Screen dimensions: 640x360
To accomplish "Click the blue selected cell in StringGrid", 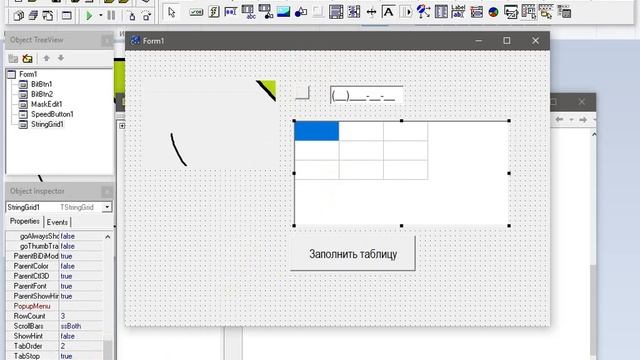I will [316, 131].
